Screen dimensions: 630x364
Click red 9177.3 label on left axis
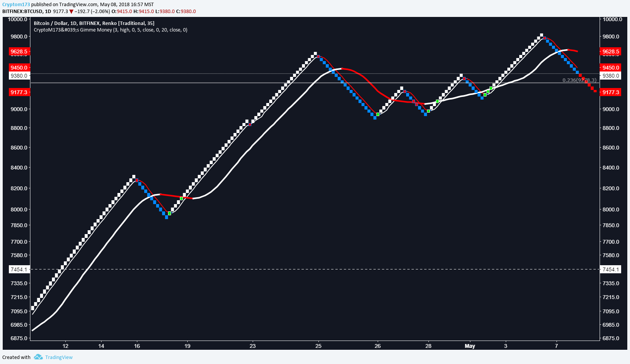pyautogui.click(x=19, y=92)
